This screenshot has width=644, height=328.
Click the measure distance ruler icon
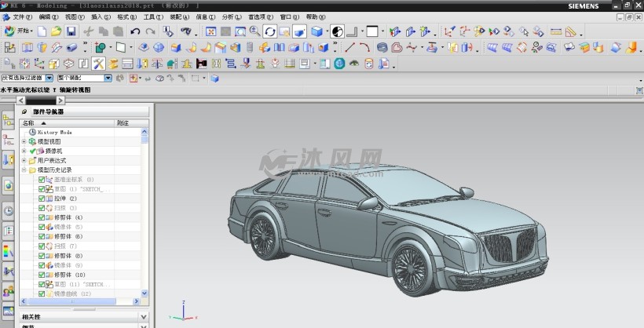[556, 31]
